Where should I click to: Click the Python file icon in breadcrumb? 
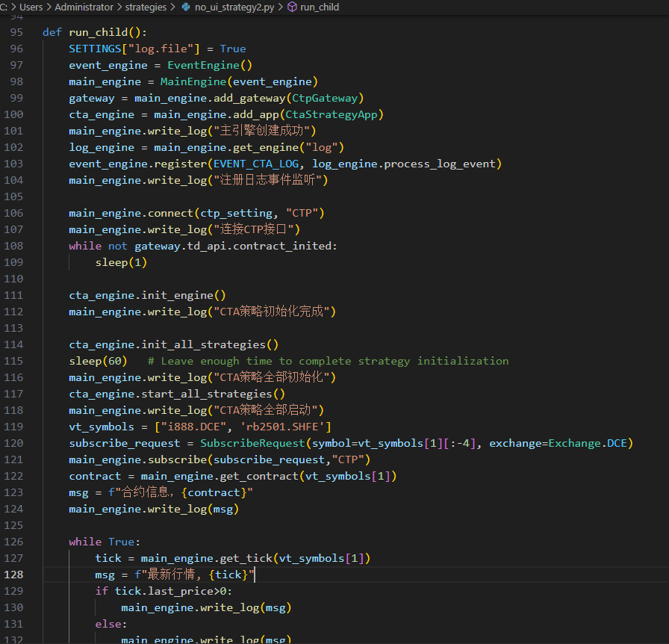(186, 7)
